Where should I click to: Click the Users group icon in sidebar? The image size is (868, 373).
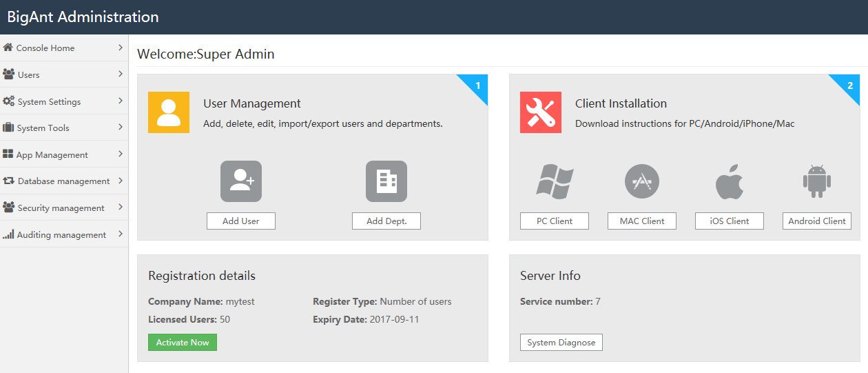pos(9,74)
